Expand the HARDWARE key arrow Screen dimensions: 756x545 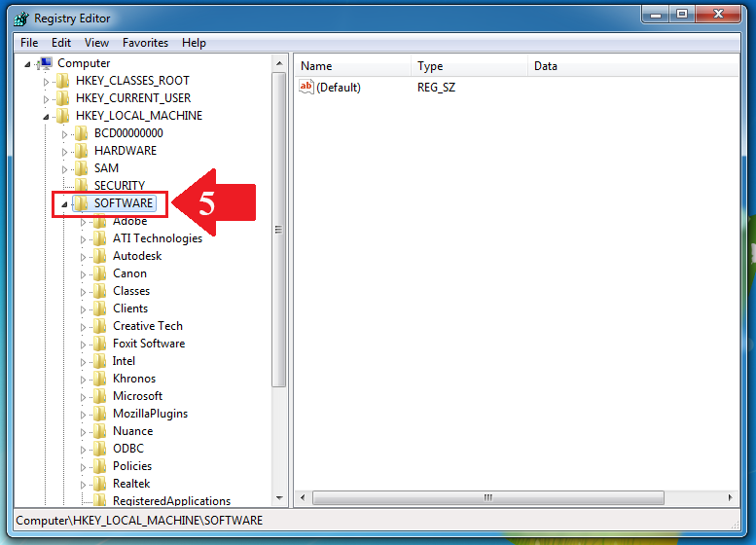(64, 152)
